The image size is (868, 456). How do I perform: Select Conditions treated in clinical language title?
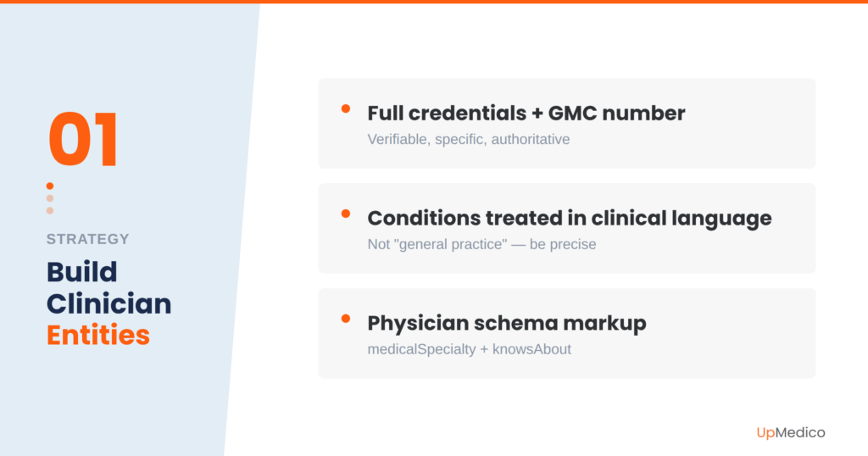coord(569,218)
